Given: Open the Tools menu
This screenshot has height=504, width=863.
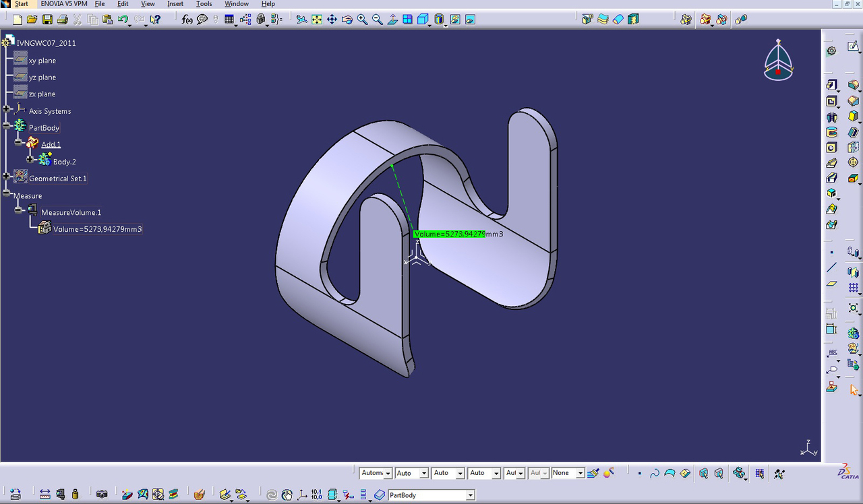Looking at the screenshot, I should 204,4.
